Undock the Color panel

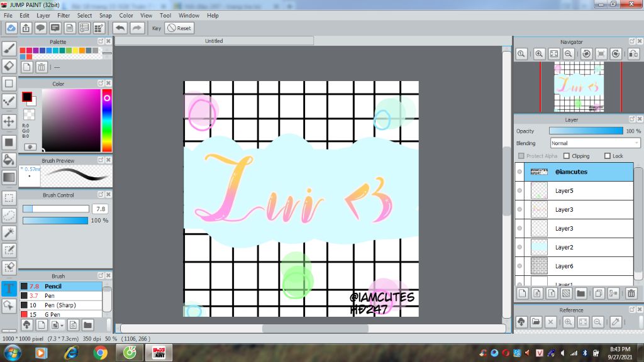[101, 84]
